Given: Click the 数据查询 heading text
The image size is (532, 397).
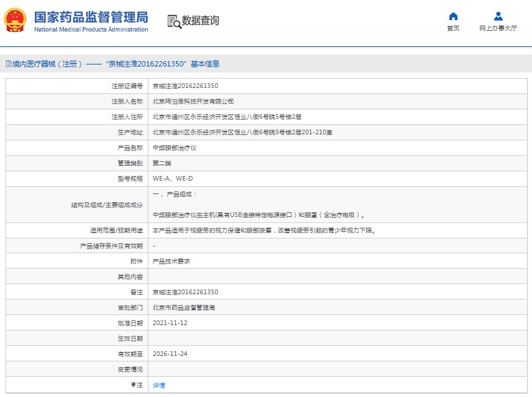Looking at the screenshot, I should [x=200, y=20].
